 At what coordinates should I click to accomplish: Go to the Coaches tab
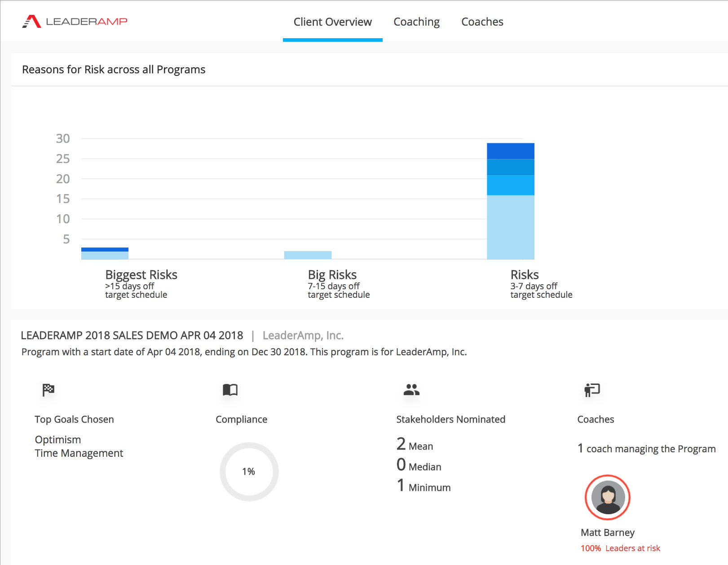(x=482, y=22)
